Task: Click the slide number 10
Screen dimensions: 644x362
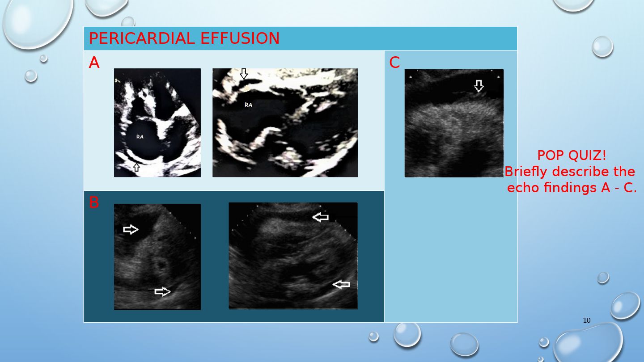Action: pyautogui.click(x=587, y=320)
